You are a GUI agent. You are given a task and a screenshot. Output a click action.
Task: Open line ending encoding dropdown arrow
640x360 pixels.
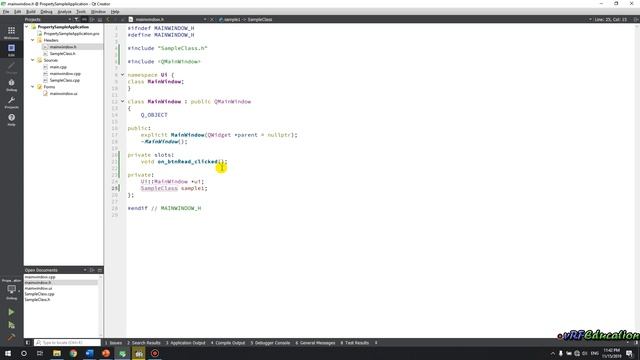coord(590,19)
